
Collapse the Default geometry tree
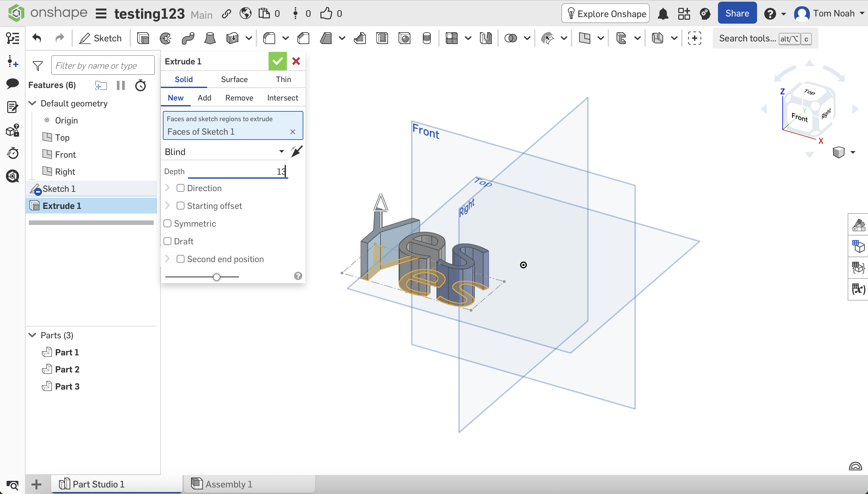pos(33,103)
